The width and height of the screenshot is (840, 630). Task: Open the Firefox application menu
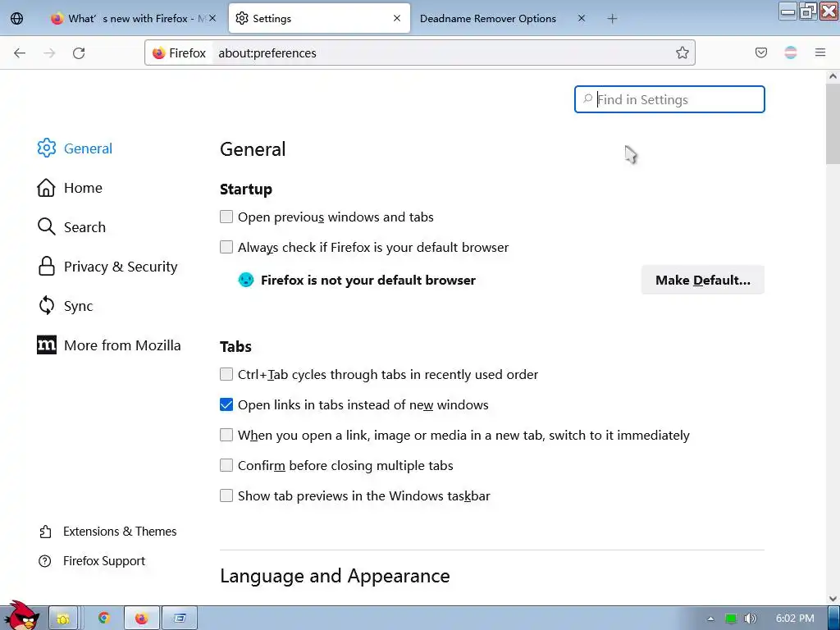point(820,52)
